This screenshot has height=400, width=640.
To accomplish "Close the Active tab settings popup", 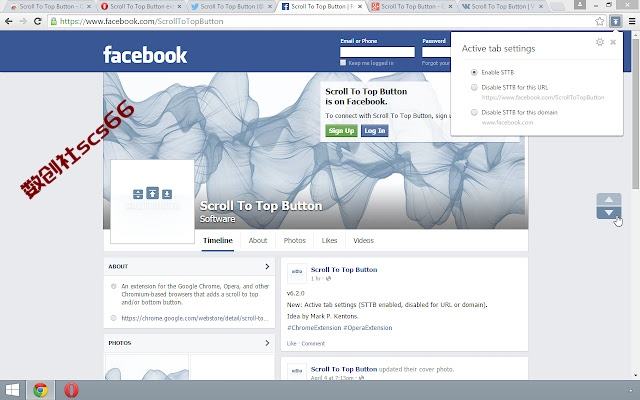I will (x=613, y=42).
